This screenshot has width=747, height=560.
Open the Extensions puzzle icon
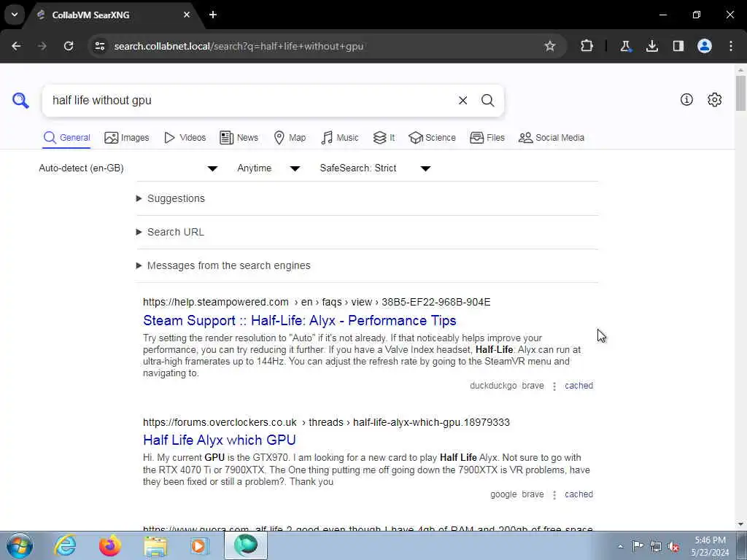click(587, 46)
